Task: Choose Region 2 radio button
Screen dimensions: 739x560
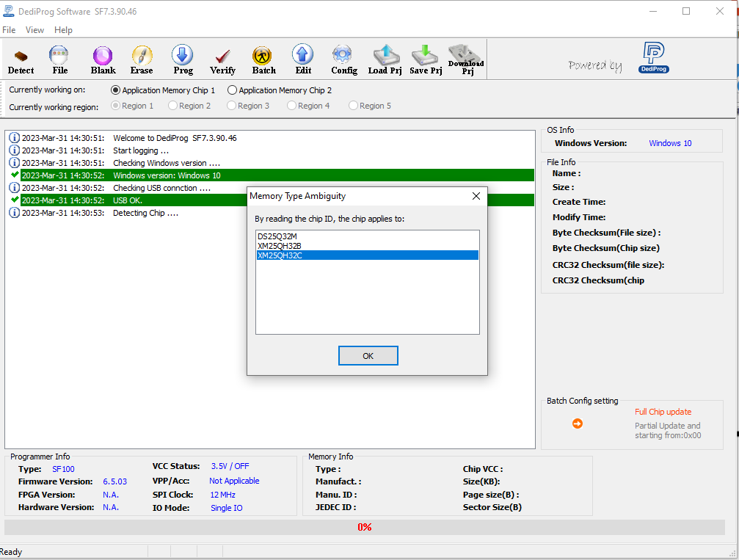Action: point(172,106)
